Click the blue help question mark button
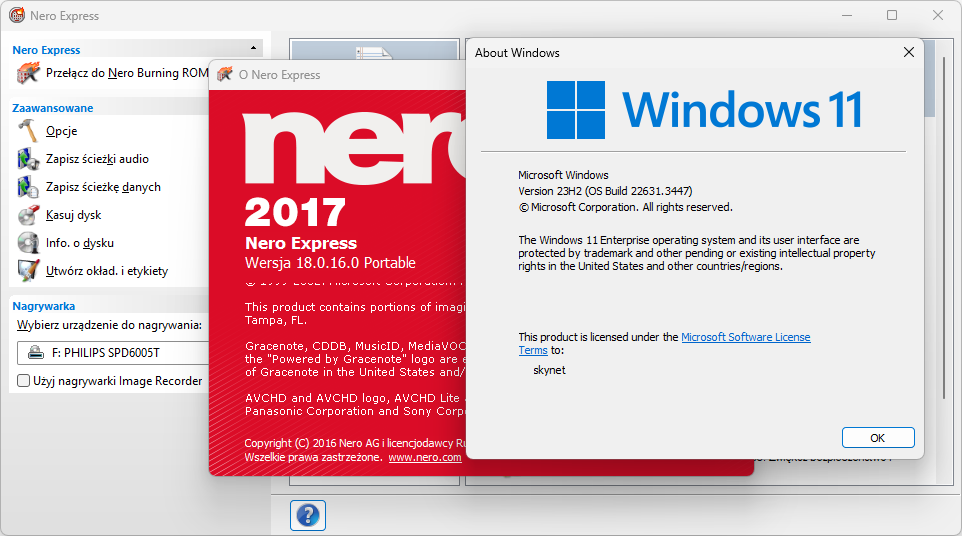Image resolution: width=962 pixels, height=536 pixels. 308,515
